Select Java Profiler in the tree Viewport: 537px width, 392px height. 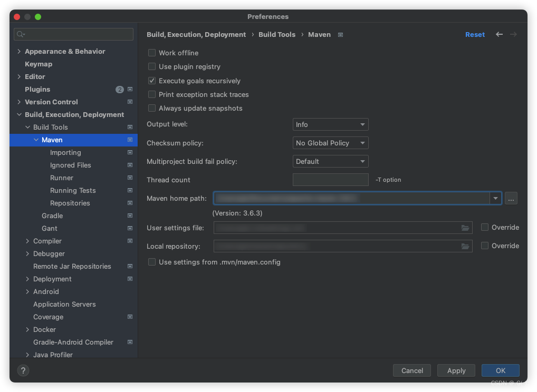pyautogui.click(x=53, y=355)
